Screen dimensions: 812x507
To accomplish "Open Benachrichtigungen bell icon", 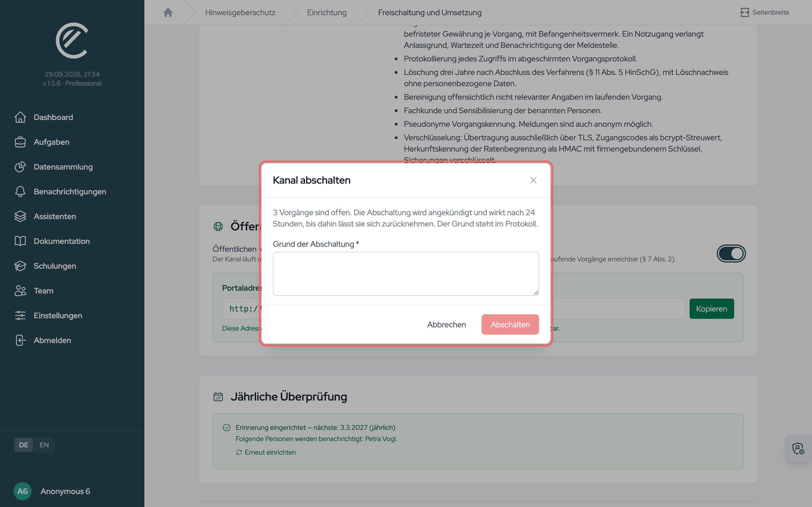I will (20, 192).
